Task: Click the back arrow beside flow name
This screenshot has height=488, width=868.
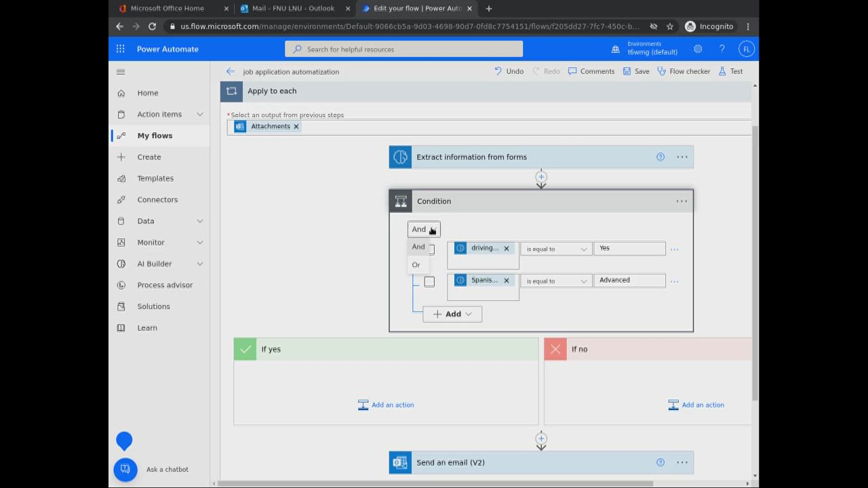Action: pos(231,71)
